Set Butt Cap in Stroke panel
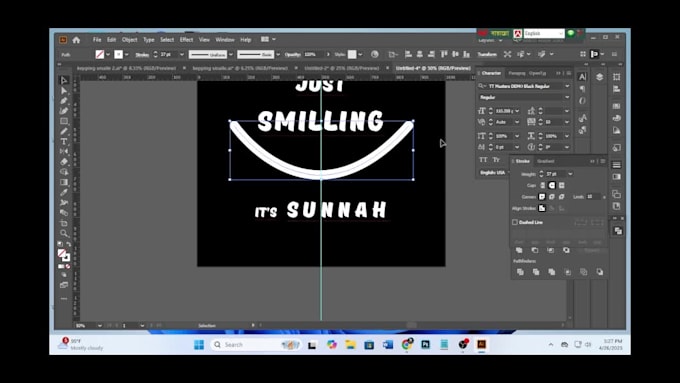The height and width of the screenshot is (383, 680). (x=542, y=185)
